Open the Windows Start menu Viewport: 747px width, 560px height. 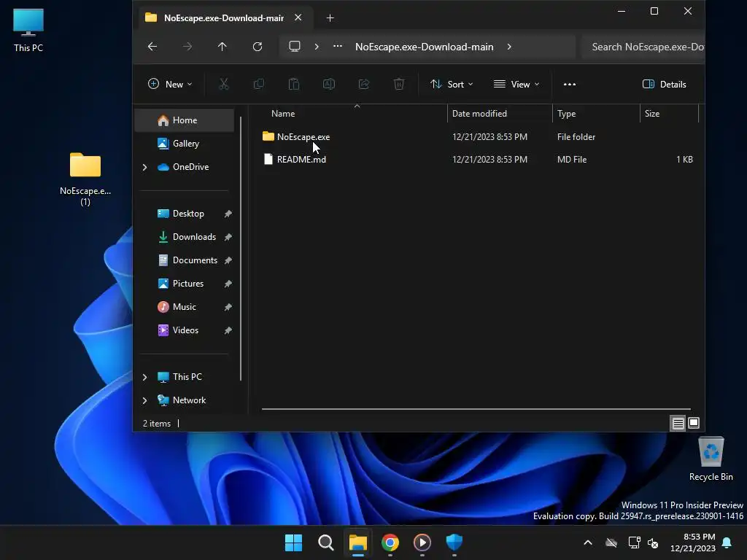coord(293,542)
